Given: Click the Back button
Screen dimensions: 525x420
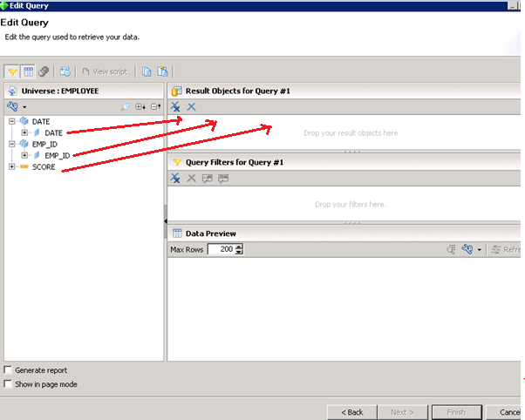Looking at the screenshot, I should pos(351,411).
